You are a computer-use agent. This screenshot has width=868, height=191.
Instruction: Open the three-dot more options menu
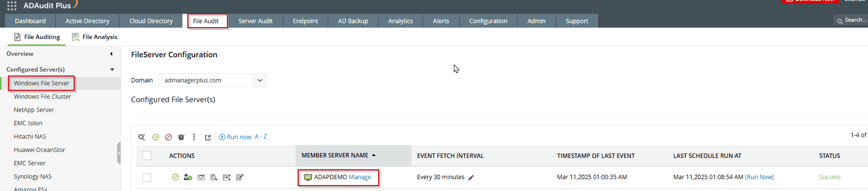[194, 137]
